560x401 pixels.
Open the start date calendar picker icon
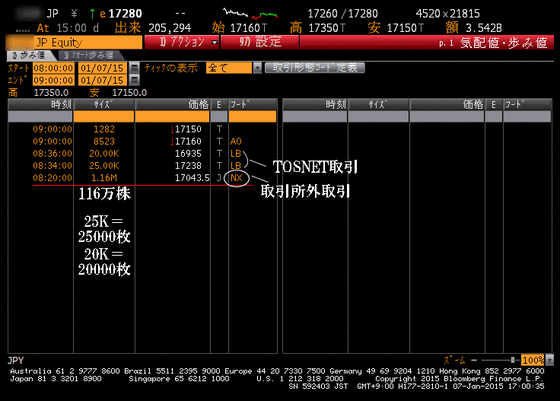(134, 68)
